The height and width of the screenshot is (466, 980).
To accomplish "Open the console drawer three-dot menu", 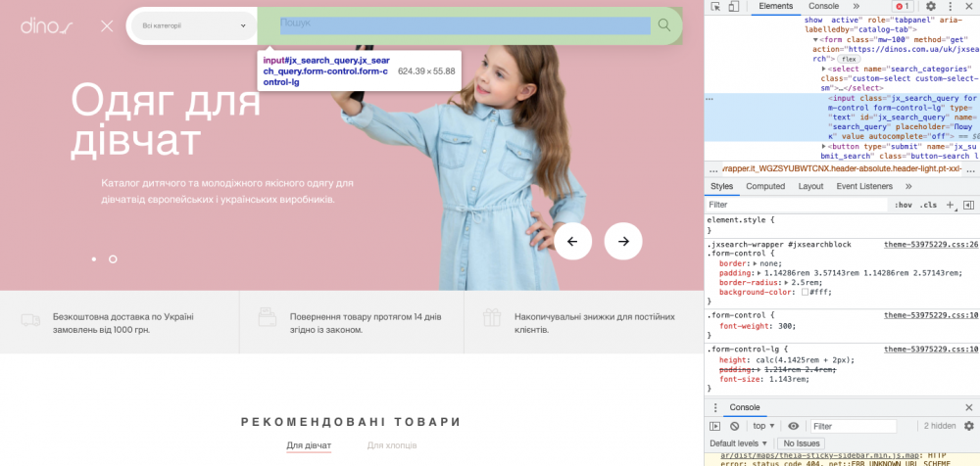I will 715,407.
